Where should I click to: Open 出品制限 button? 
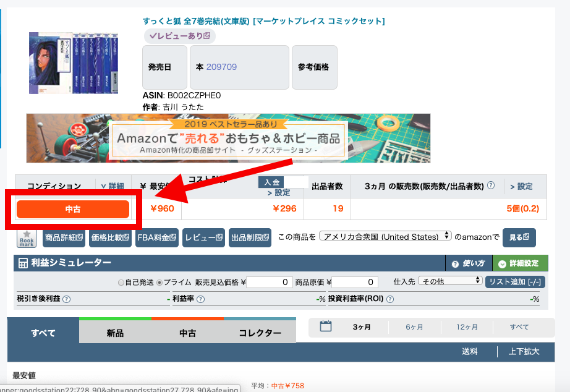click(x=250, y=238)
